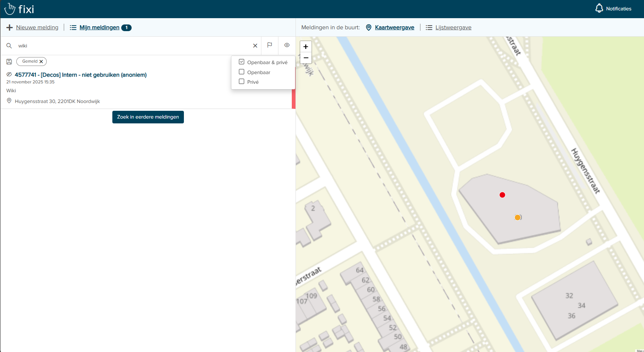
Task: Select the red marker on map
Action: (502, 195)
